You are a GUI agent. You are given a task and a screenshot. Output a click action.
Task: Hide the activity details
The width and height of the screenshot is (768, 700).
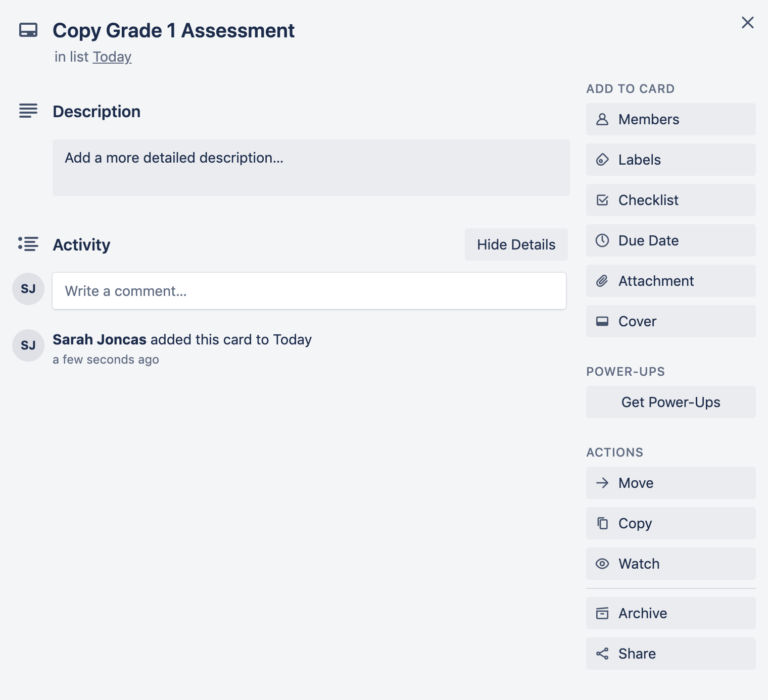(x=516, y=244)
